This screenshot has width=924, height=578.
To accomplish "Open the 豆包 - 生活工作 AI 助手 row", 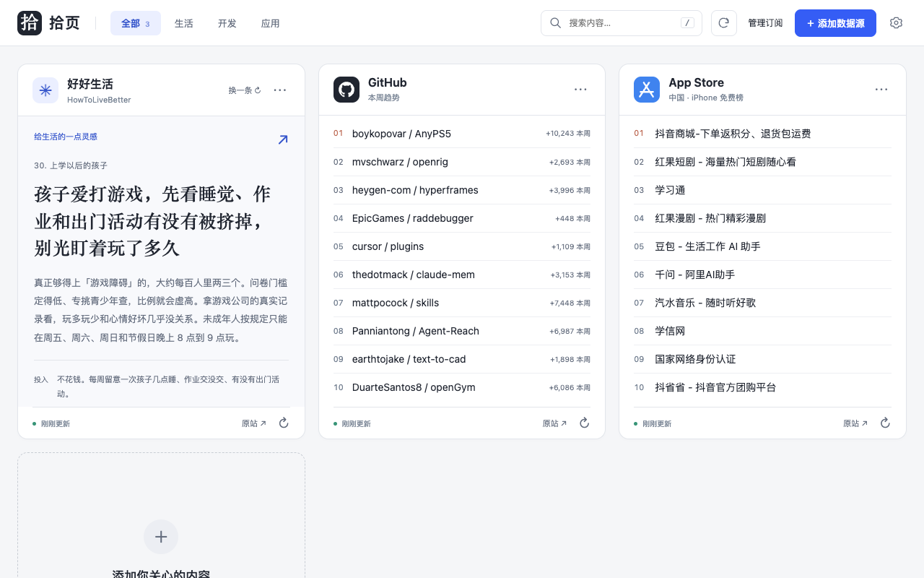I will (x=762, y=246).
